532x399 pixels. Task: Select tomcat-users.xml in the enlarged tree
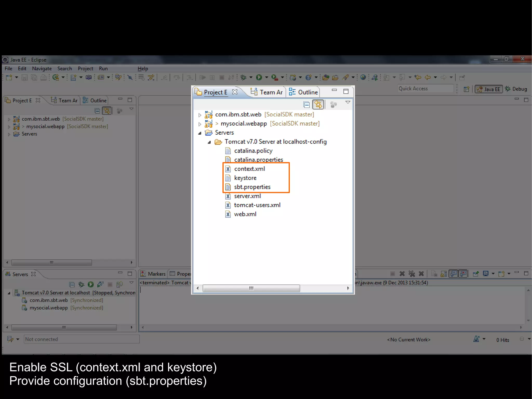pyautogui.click(x=257, y=205)
